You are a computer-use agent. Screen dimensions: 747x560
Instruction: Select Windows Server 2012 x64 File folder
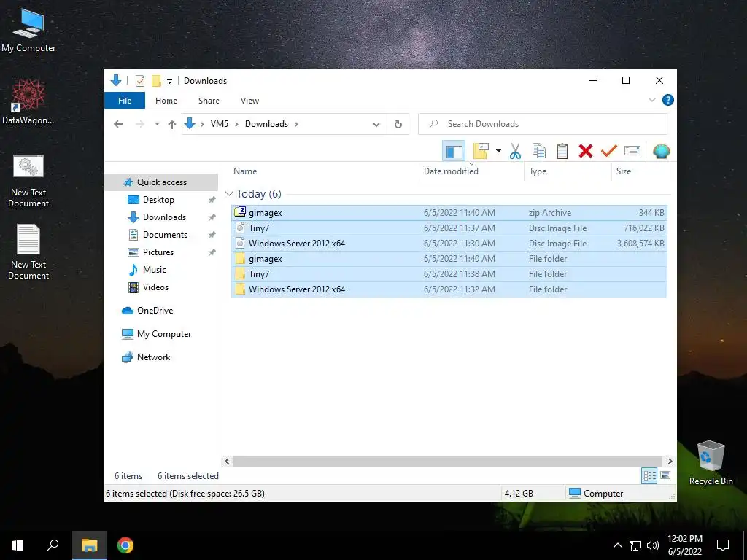(x=449, y=289)
